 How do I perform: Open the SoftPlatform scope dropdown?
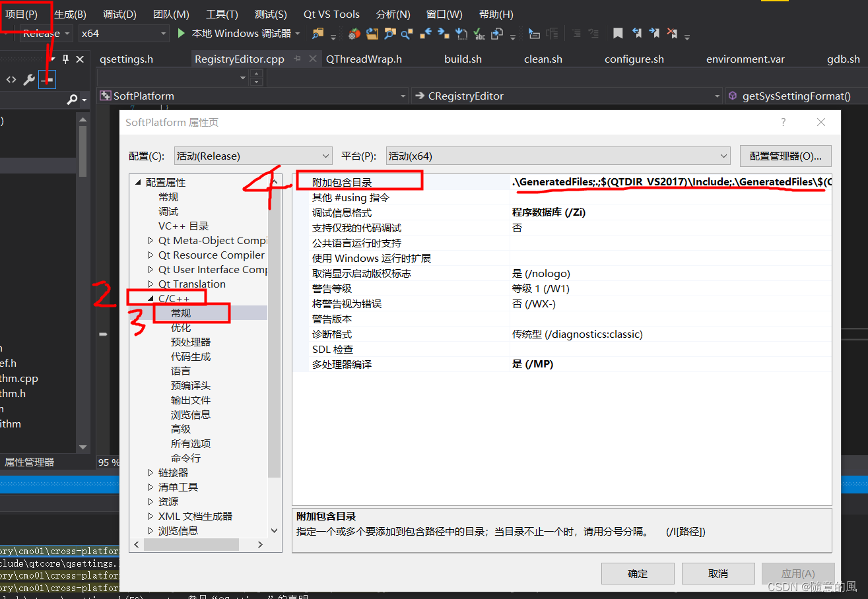pos(253,96)
